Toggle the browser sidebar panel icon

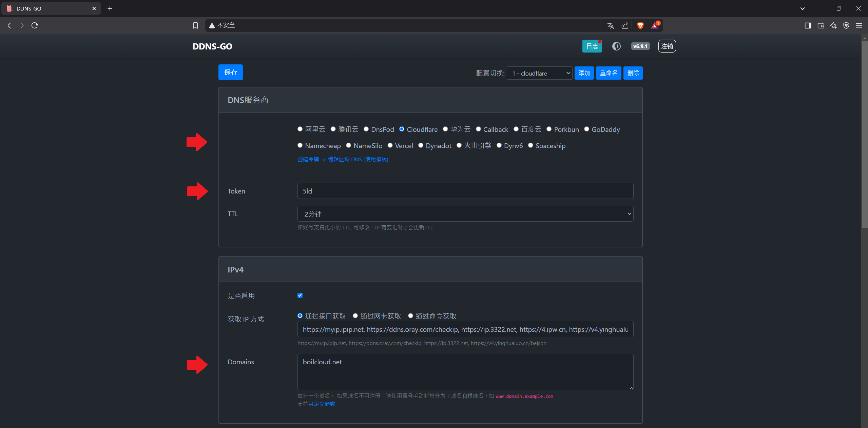tap(808, 25)
